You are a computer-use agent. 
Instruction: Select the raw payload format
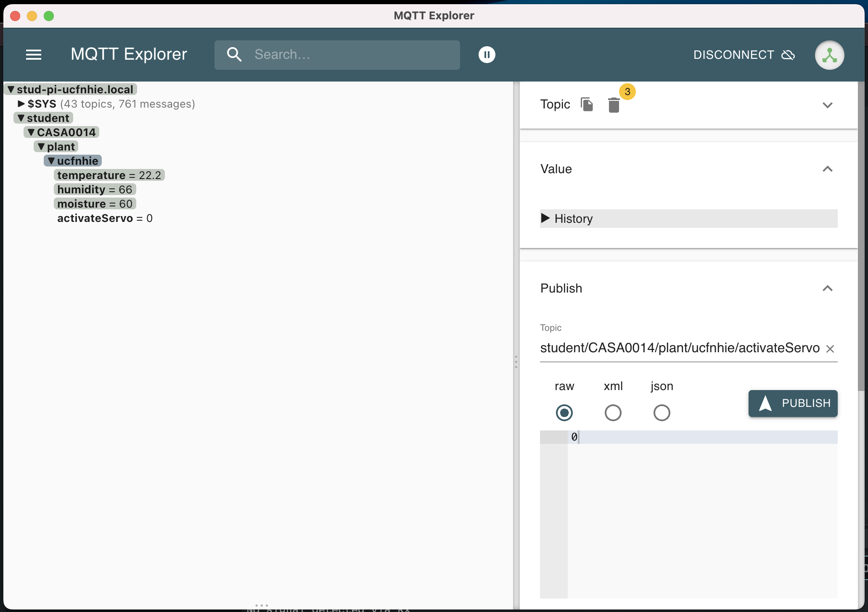[x=564, y=413]
